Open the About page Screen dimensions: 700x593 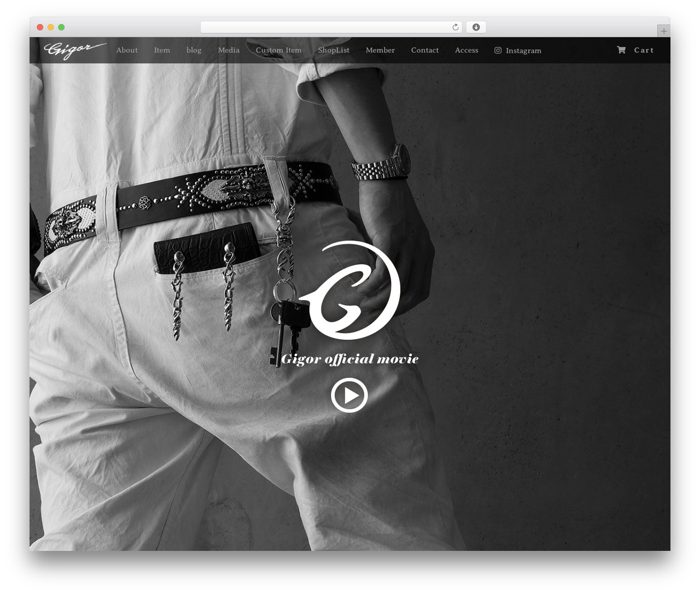coord(127,50)
